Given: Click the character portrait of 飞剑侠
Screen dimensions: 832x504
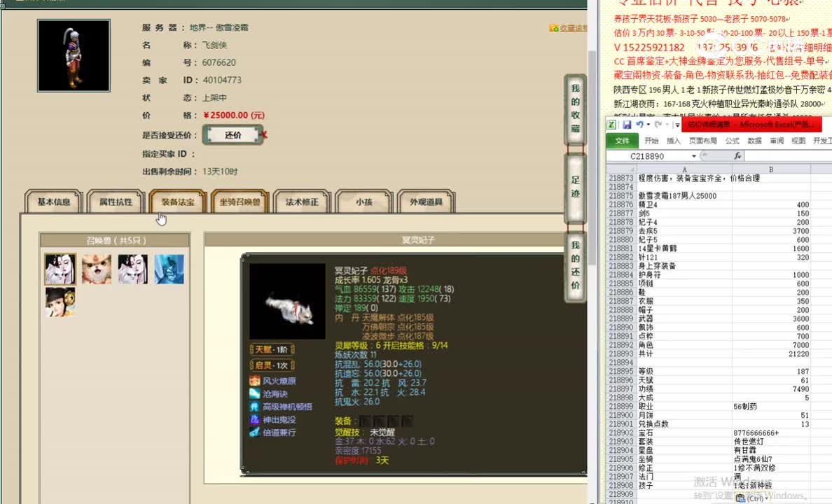Looking at the screenshot, I should 74,56.
